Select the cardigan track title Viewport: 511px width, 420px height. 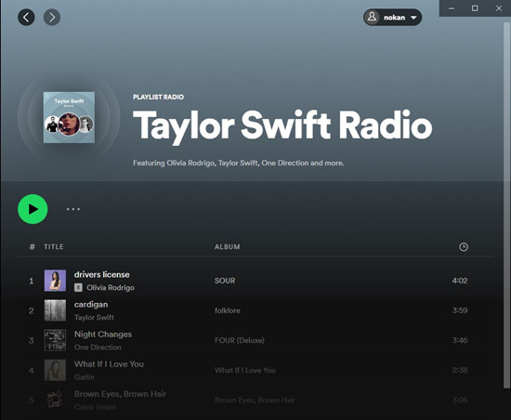point(91,305)
